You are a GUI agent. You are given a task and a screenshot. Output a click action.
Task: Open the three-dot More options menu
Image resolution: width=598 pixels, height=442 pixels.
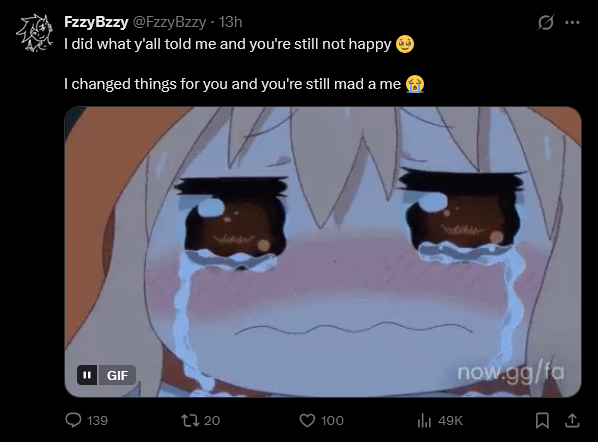(572, 23)
